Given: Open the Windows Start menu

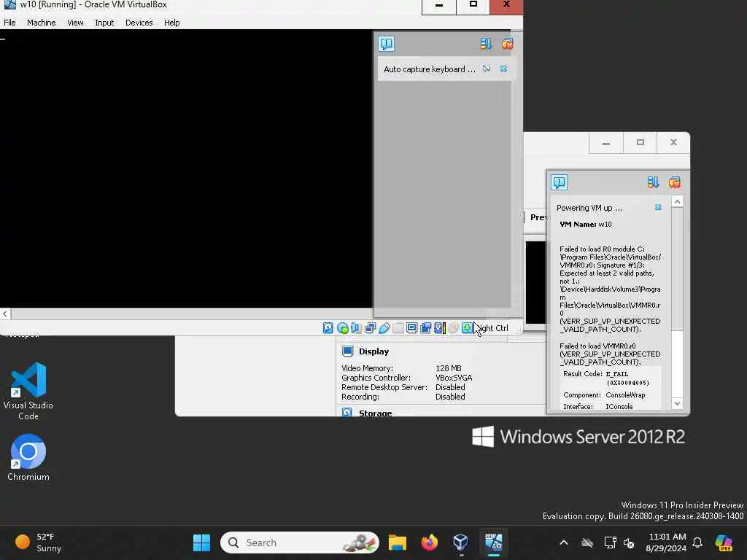Looking at the screenshot, I should (201, 542).
